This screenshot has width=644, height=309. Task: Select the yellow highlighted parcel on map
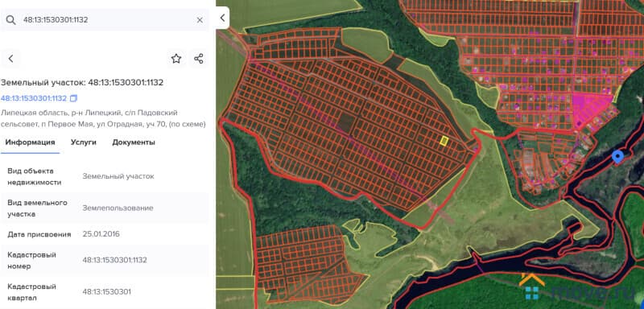(444, 141)
